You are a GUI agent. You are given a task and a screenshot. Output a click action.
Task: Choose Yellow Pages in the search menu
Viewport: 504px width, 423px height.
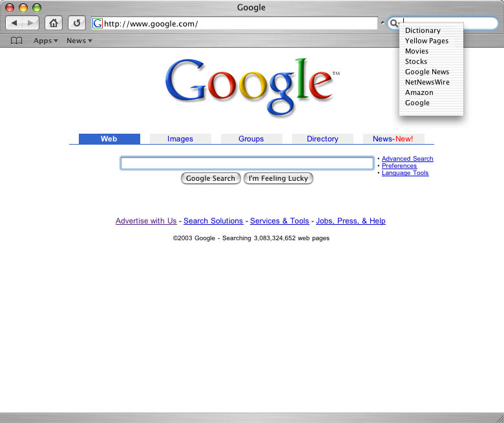click(426, 41)
